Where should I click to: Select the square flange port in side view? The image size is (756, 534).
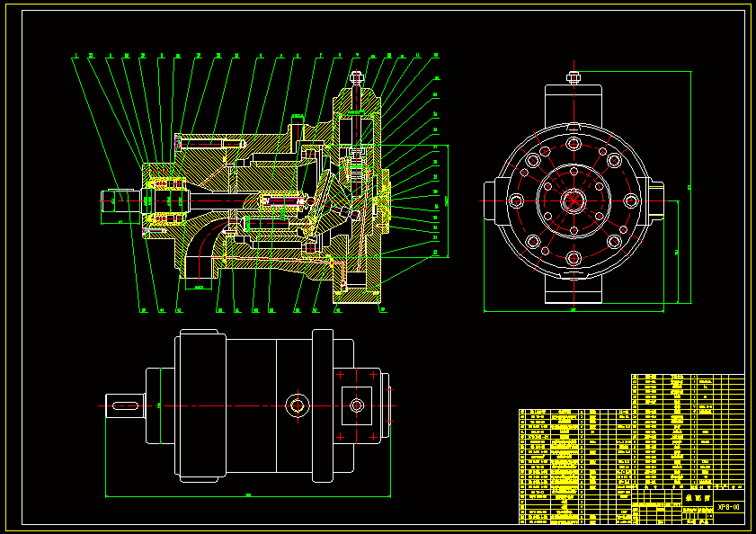click(x=357, y=405)
